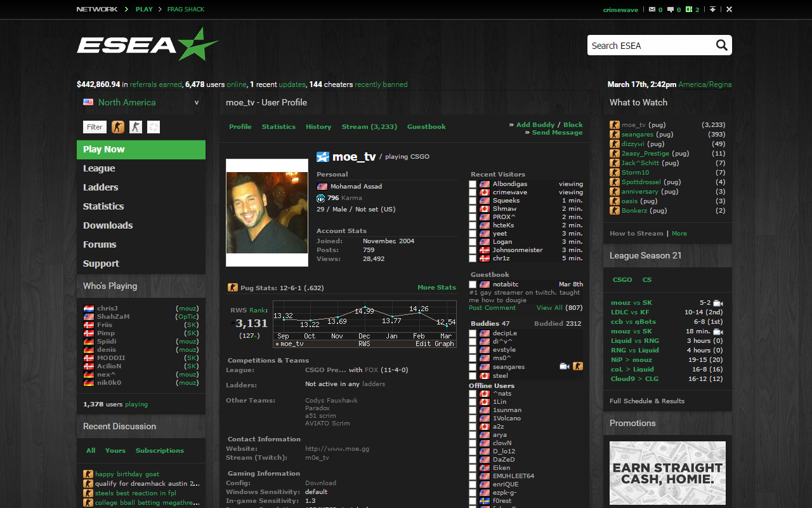812x508 pixels.
Task: Click CSGO icon beside dizzywi stream
Action: pyautogui.click(x=615, y=144)
